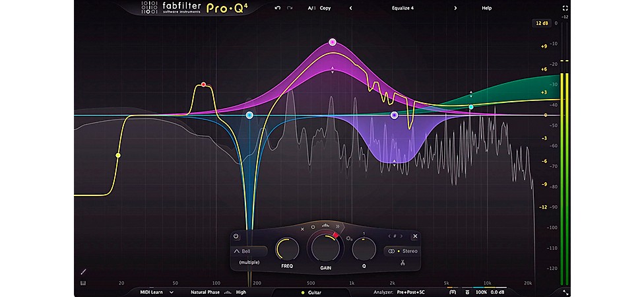Go to next preset arrow
The width and height of the screenshot is (644, 297).
pos(455,8)
